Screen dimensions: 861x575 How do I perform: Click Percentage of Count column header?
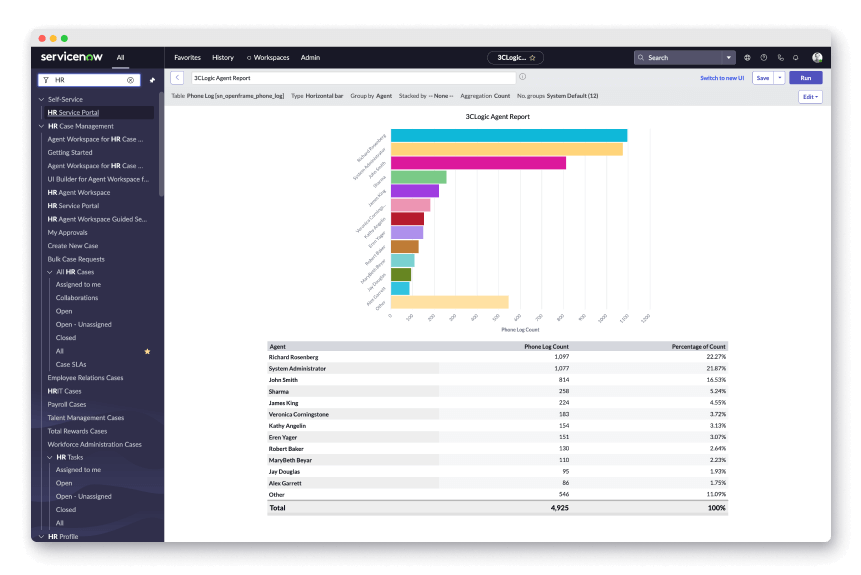698,347
